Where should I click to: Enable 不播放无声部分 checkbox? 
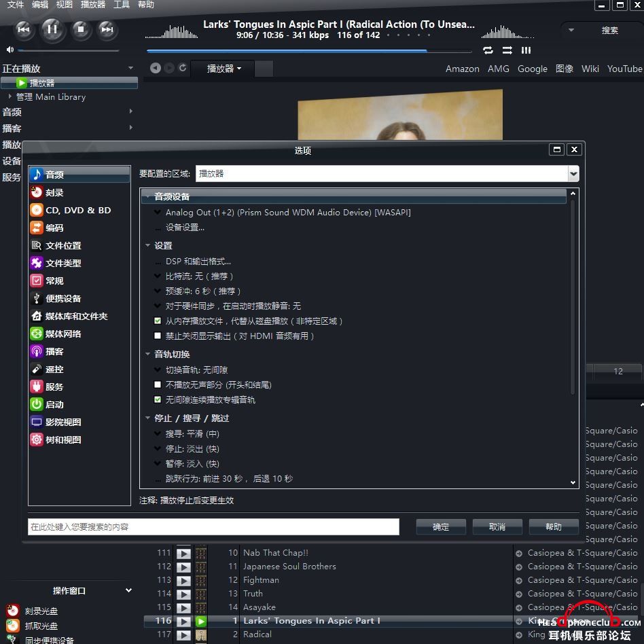pyautogui.click(x=158, y=384)
